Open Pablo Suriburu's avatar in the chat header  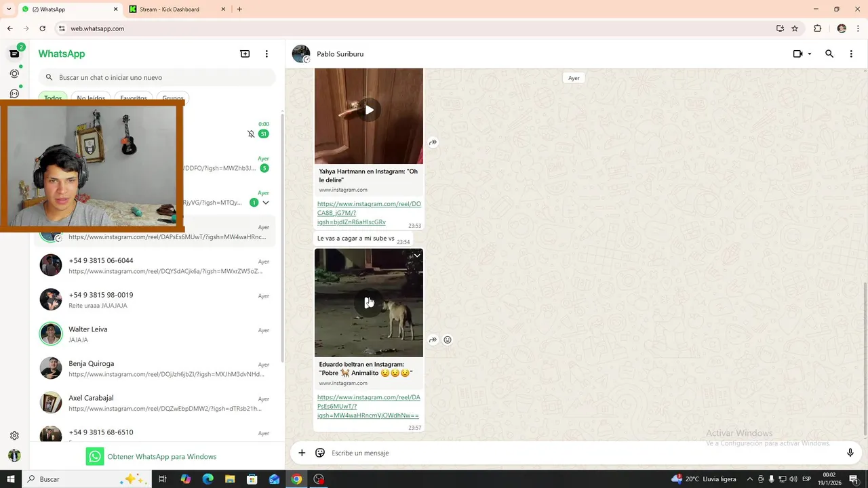pyautogui.click(x=301, y=54)
